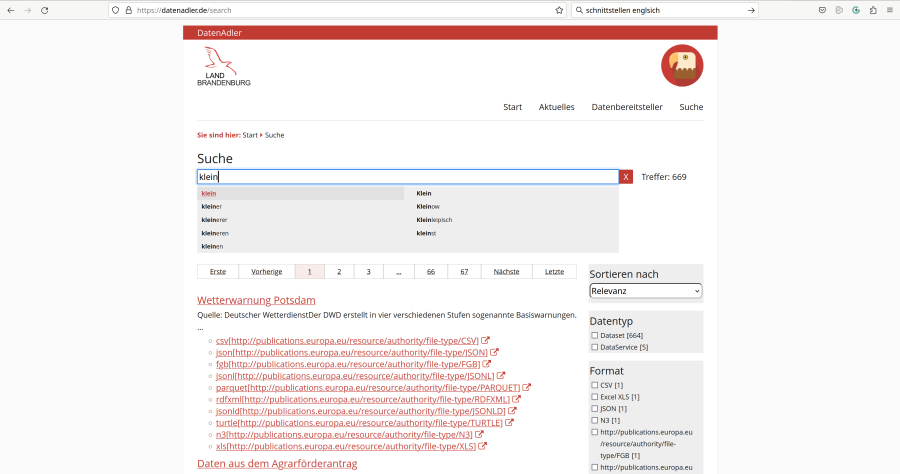Screen dimensions: 900x474
Task: Jump to results page 66
Action: pos(431,272)
